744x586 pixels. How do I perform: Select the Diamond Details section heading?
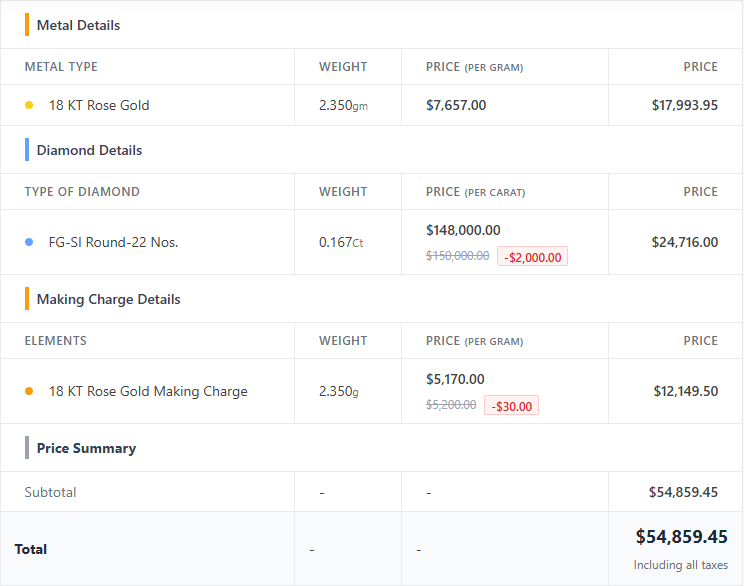(x=90, y=150)
